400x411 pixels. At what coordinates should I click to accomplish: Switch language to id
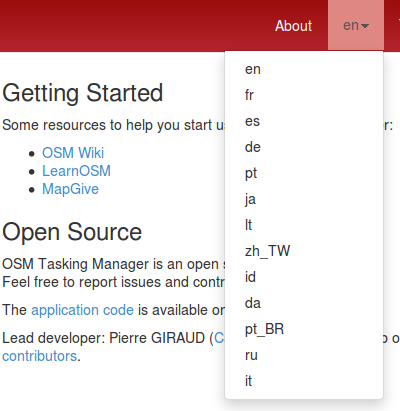point(304,277)
